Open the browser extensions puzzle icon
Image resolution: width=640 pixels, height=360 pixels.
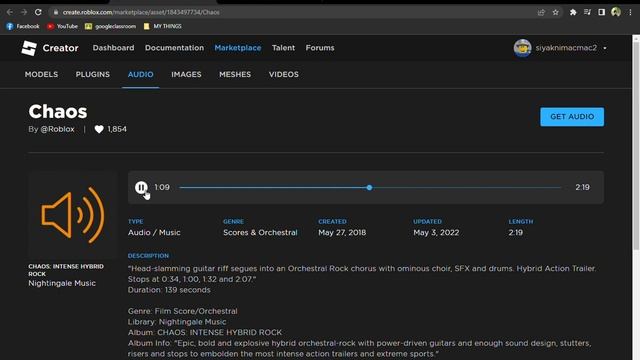click(573, 12)
